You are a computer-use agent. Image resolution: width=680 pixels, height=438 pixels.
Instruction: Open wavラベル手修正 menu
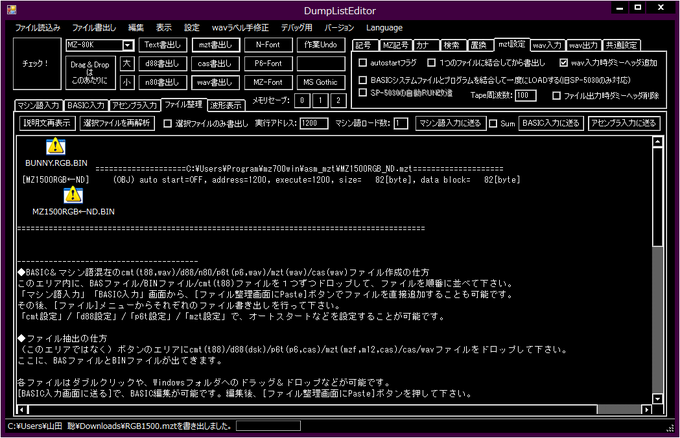click(240, 28)
